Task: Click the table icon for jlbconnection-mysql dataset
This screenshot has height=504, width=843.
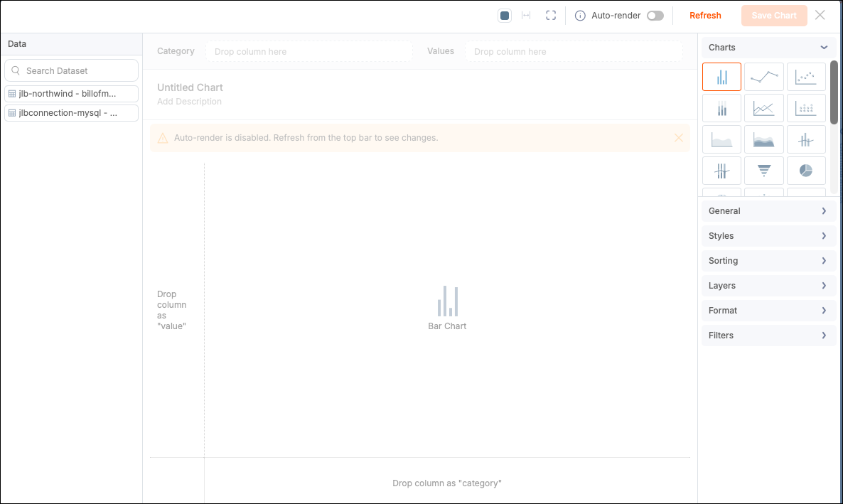Action: (12, 113)
